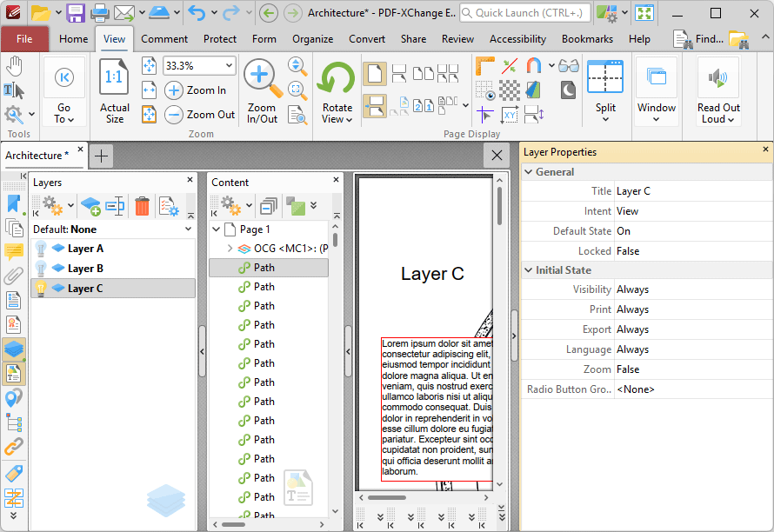This screenshot has height=532, width=774.
Task: Open the Split dropdown
Action: pos(605,112)
